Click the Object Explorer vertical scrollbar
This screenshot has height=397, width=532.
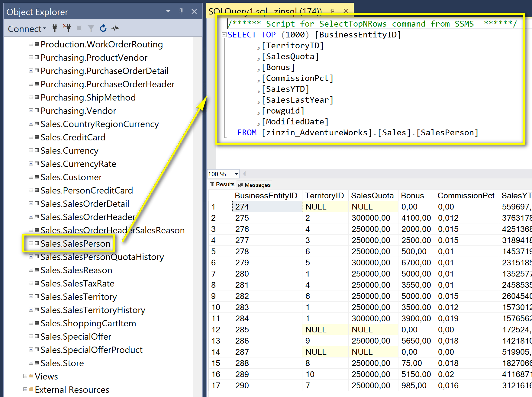click(198, 217)
